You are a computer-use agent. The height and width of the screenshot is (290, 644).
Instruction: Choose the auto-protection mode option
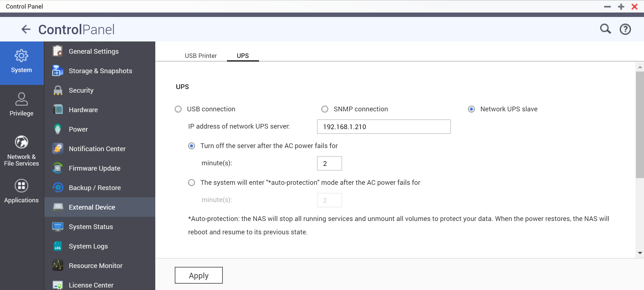coord(192,183)
